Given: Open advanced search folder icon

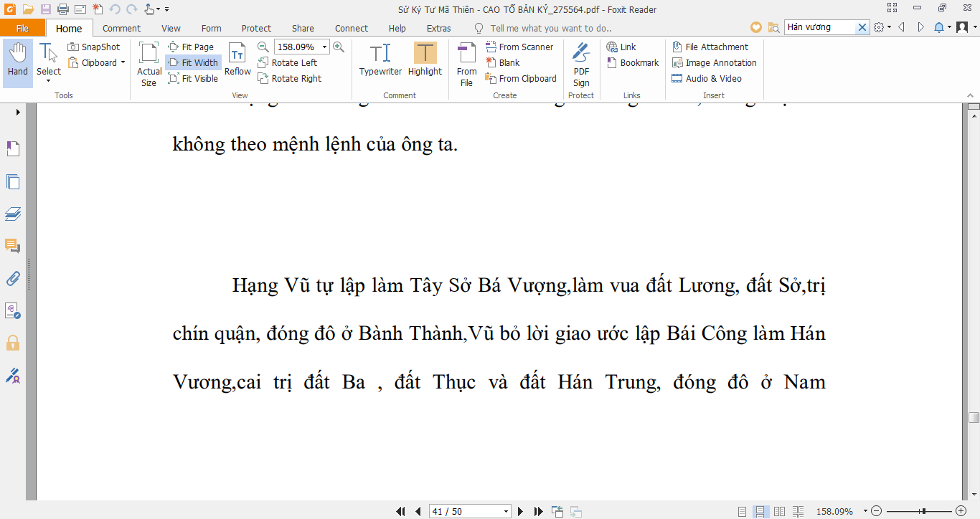Looking at the screenshot, I should click(773, 27).
